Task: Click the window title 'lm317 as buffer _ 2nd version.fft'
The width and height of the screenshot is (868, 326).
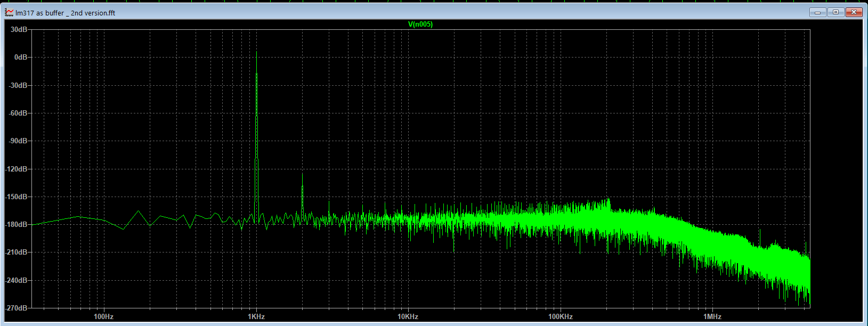Action: pos(65,13)
